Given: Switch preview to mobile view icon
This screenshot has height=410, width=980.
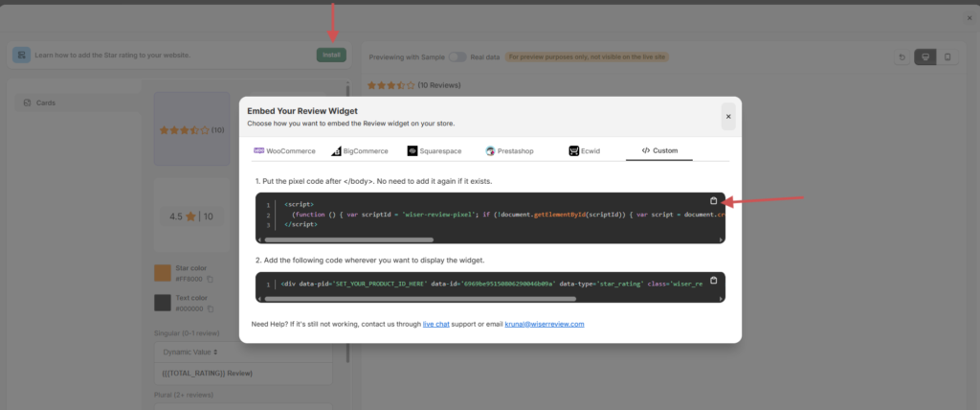Looking at the screenshot, I should pyautogui.click(x=947, y=57).
